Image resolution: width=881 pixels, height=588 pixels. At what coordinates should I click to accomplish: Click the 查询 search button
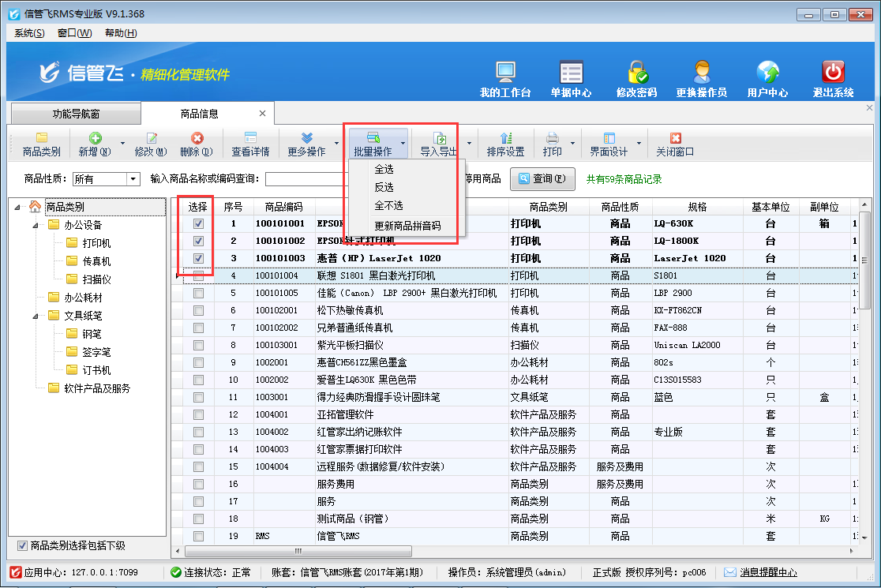[542, 179]
